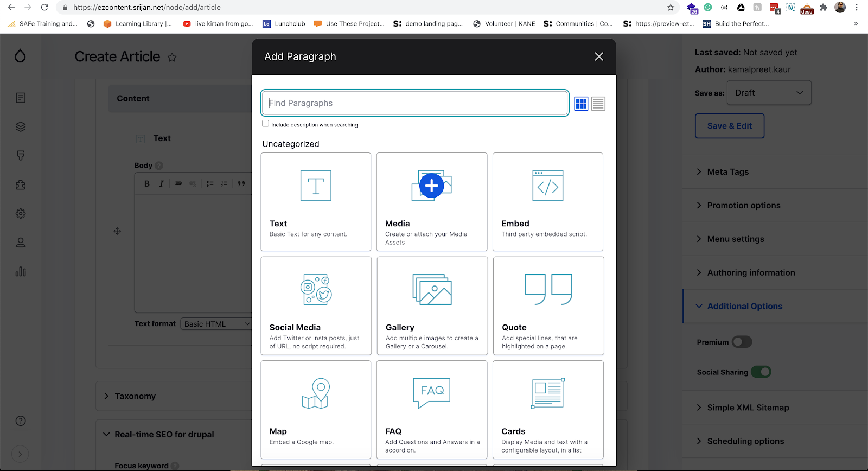This screenshot has width=868, height=471.
Task: Select the Social Media paragraph type
Action: tap(316, 306)
